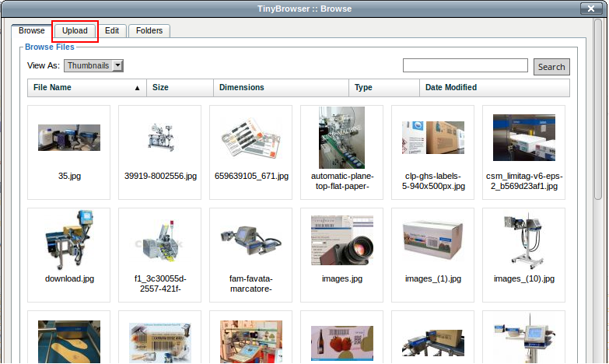This screenshot has width=609, height=364.
Task: Select the automatic-plane-top-flat-paper thumbnail
Action: [341, 138]
